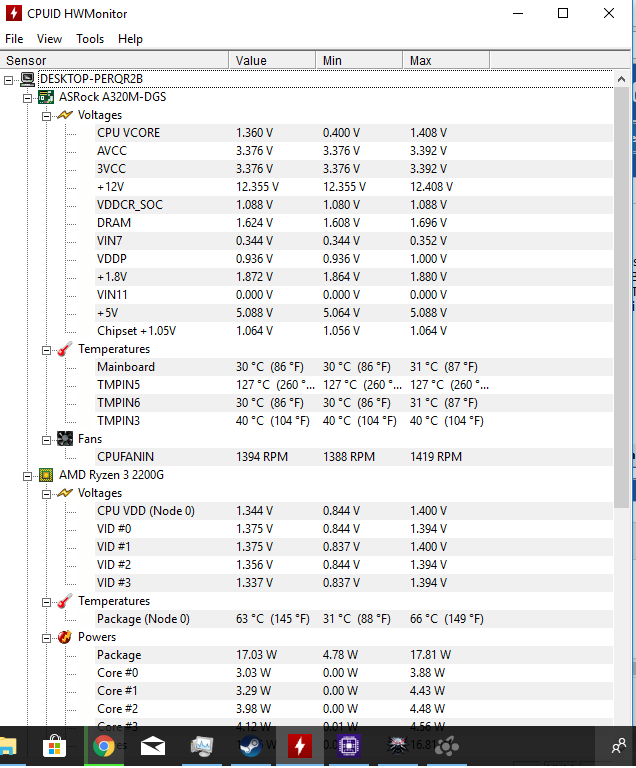Select the Mainboard temperature row
The width and height of the screenshot is (636, 768).
353,367
